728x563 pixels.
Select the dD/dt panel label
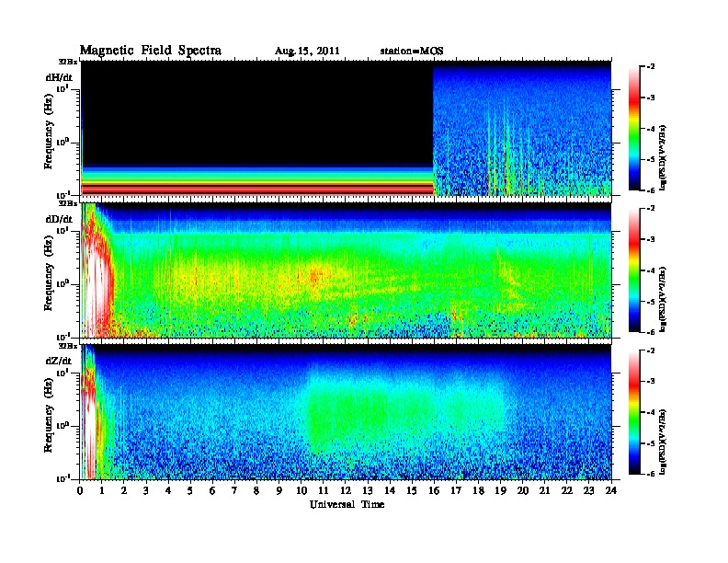click(x=59, y=219)
